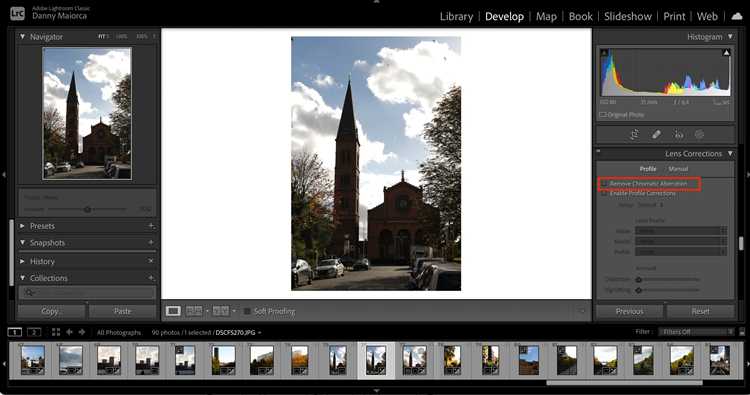Set Navigator zoom to FIT
The image size is (750, 395).
pyautogui.click(x=102, y=36)
